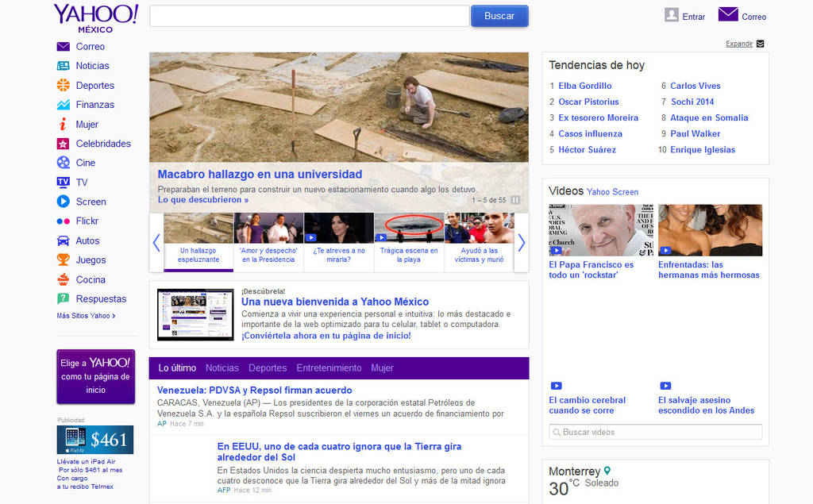The width and height of the screenshot is (813, 504).
Task: Open the Flickr dots icon
Action: coord(63,221)
